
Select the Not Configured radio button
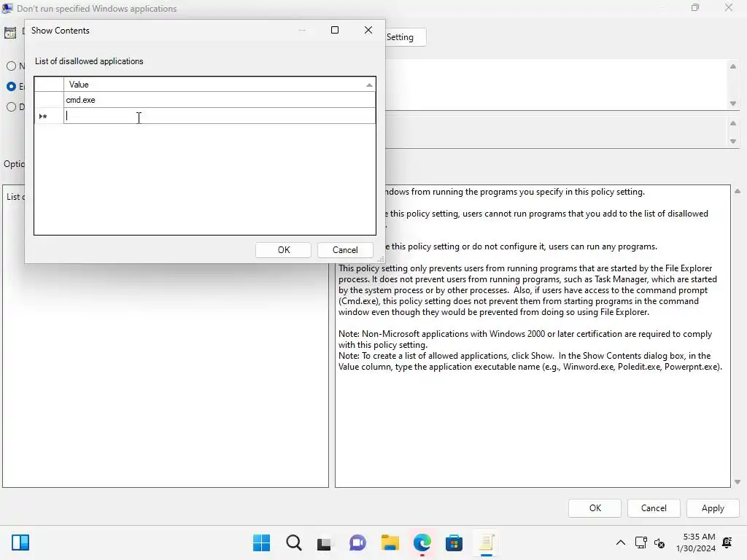pyautogui.click(x=12, y=66)
